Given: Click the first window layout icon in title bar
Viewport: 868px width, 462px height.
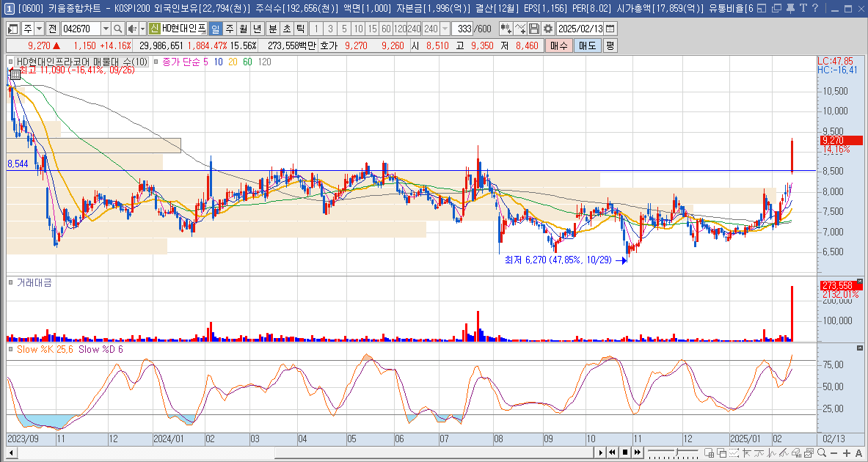Looking at the screenshot, I should (762, 8).
